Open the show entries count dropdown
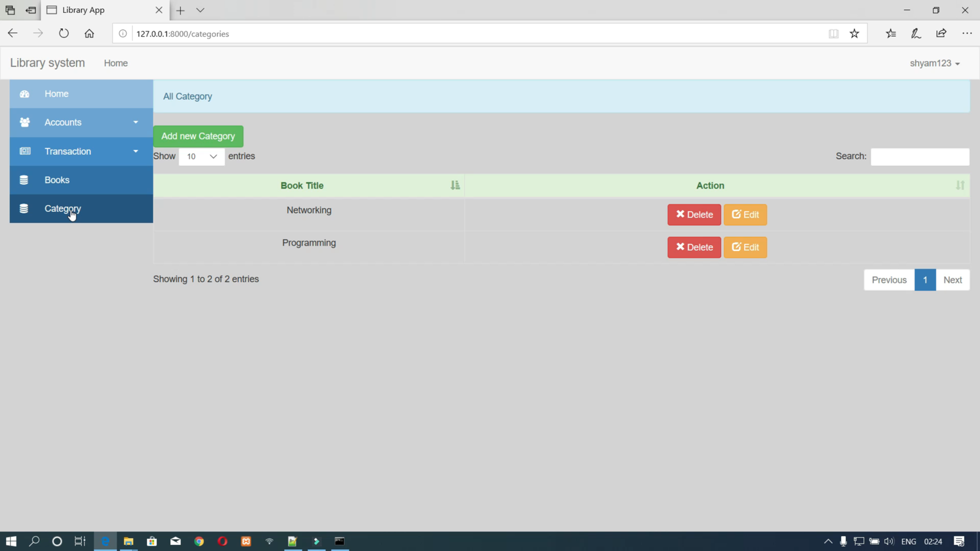The width and height of the screenshot is (980, 551). pos(202,157)
